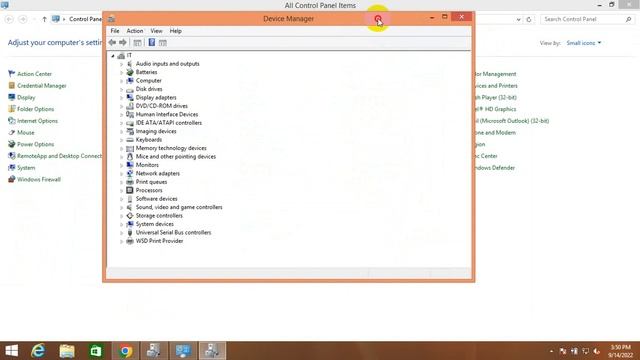Click the Audio inputs and outputs device icon
The width and height of the screenshot is (640, 360).
coord(130,64)
